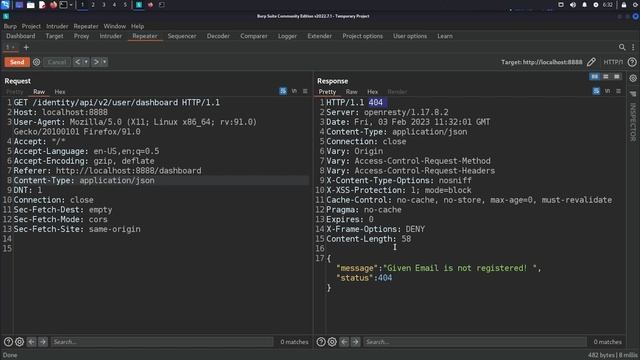Screen dimensions: 640x360
Task: Open Request search help icon
Action: (8, 342)
